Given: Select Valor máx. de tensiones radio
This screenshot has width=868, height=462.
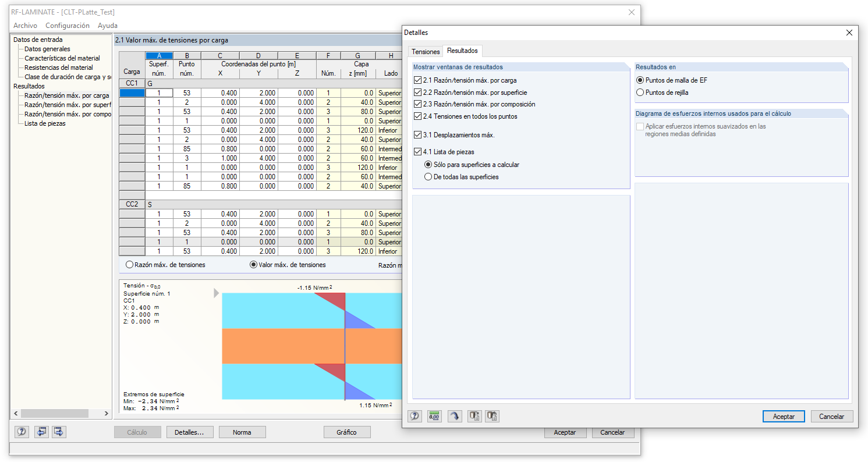Looking at the screenshot, I should click(x=253, y=265).
